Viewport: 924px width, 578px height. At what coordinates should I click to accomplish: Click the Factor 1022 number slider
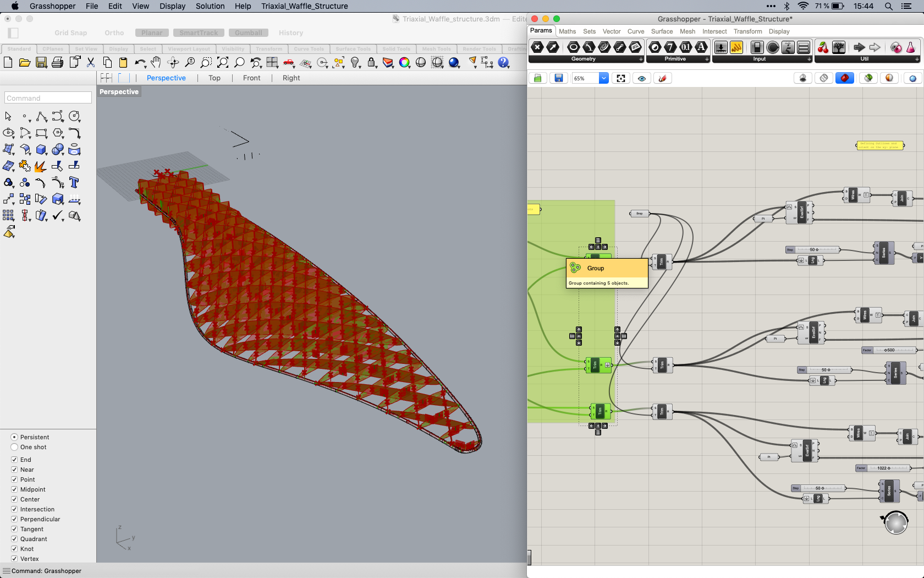882,468
